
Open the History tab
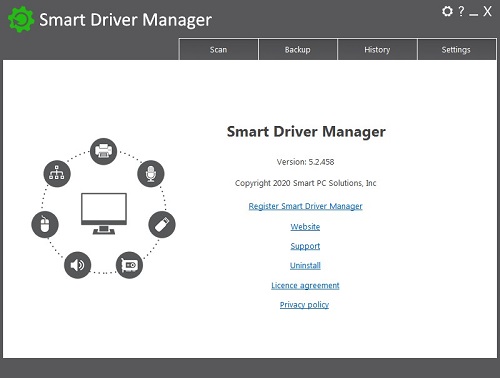click(377, 49)
